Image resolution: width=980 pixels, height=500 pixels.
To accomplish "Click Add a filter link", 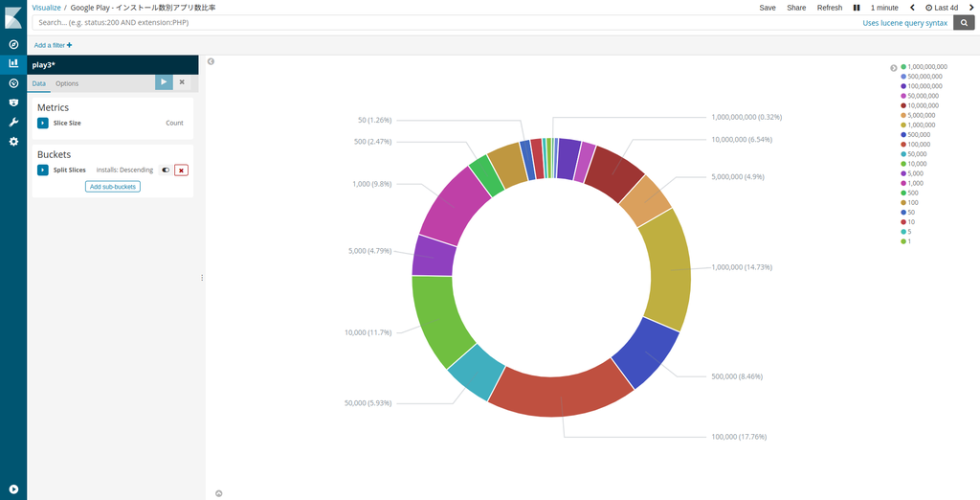I will click(54, 45).
